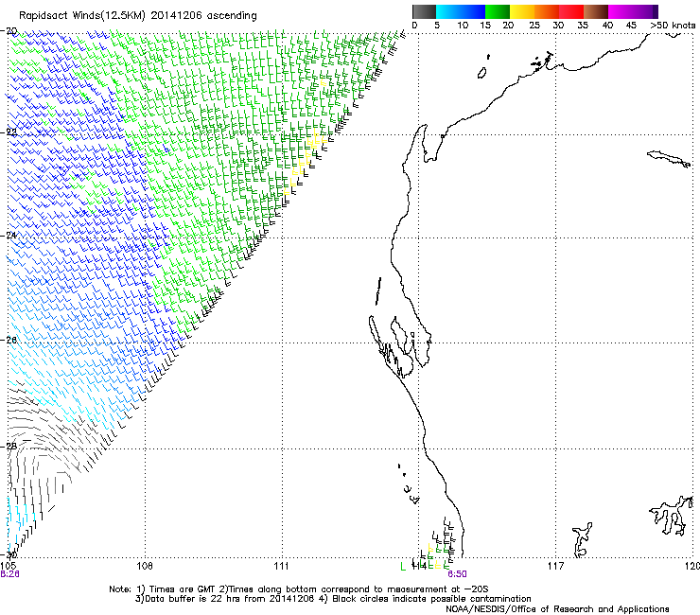Click the longitude label '105'
Viewport: 700px width, 615px height.
point(8,566)
